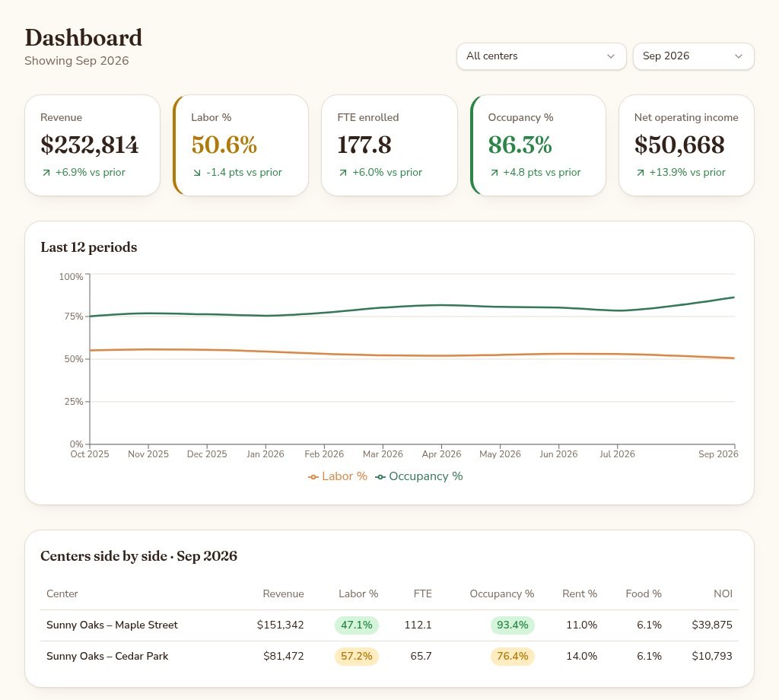Select the Labor % card value 50.6%

coord(224,145)
